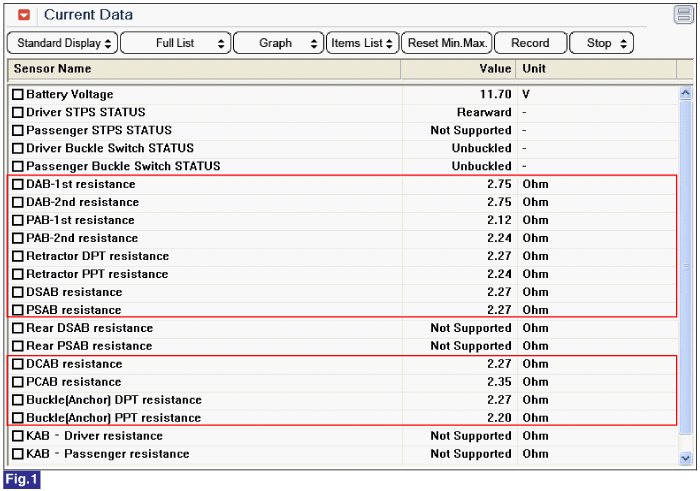Screen dimensions: 700x491
Task: Toggle Buckle(Anchor) PPT resistance checkbox
Action: (17, 419)
